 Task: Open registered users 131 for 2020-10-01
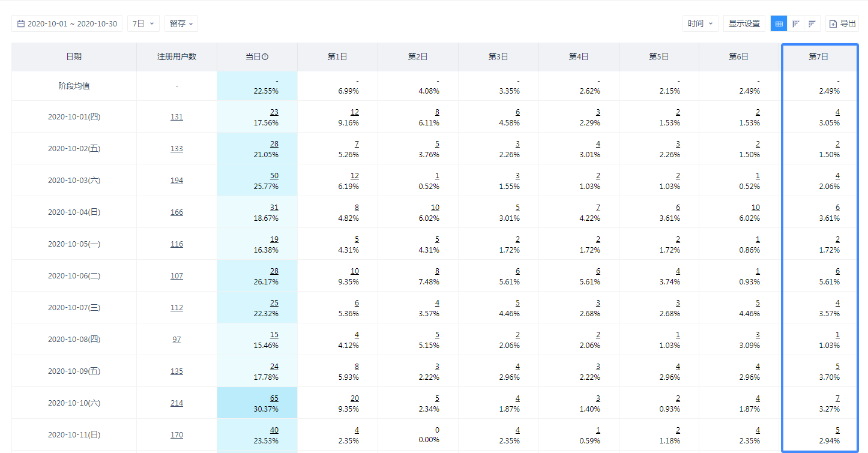click(176, 117)
